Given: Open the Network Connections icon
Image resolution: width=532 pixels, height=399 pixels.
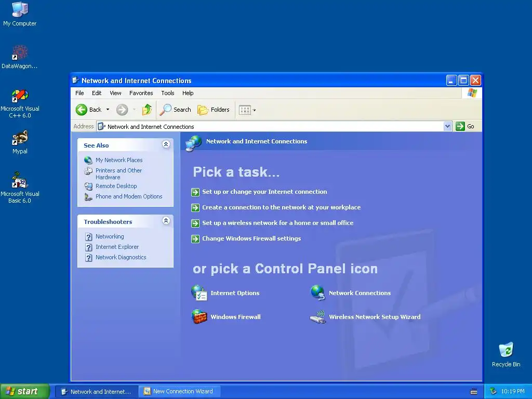Looking at the screenshot, I should (x=317, y=293).
